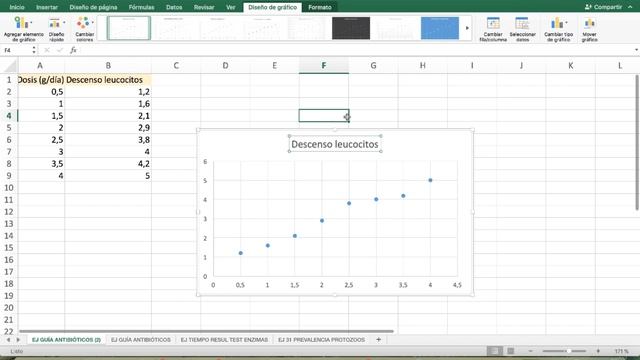The height and width of the screenshot is (360, 640).
Task: Click the chart data point at x=4
Action: tap(430, 180)
